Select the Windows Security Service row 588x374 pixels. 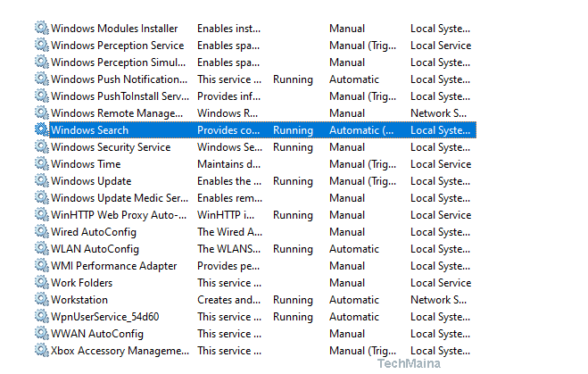coord(111,147)
